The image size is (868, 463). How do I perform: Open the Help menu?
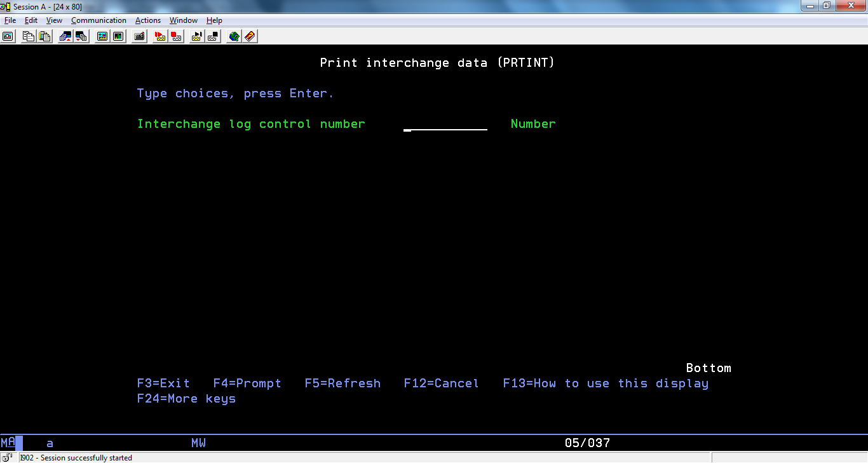point(214,20)
